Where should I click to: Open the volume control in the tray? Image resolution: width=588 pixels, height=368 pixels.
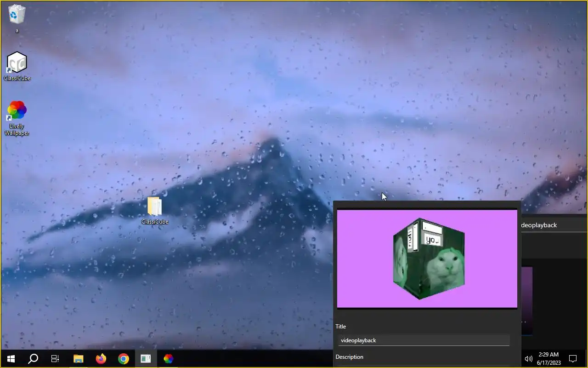(528, 359)
